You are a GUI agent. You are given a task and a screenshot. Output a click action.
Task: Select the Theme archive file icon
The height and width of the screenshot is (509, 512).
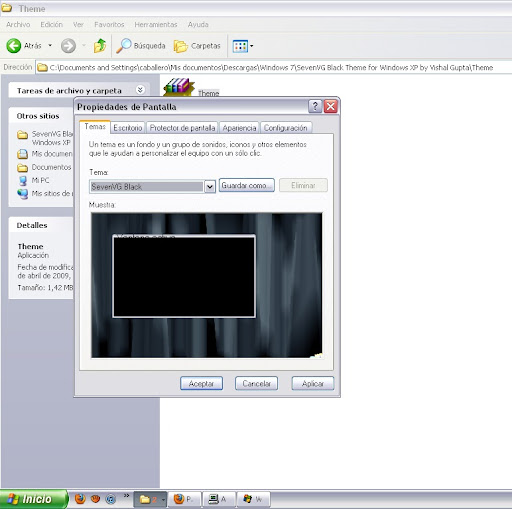tap(179, 87)
